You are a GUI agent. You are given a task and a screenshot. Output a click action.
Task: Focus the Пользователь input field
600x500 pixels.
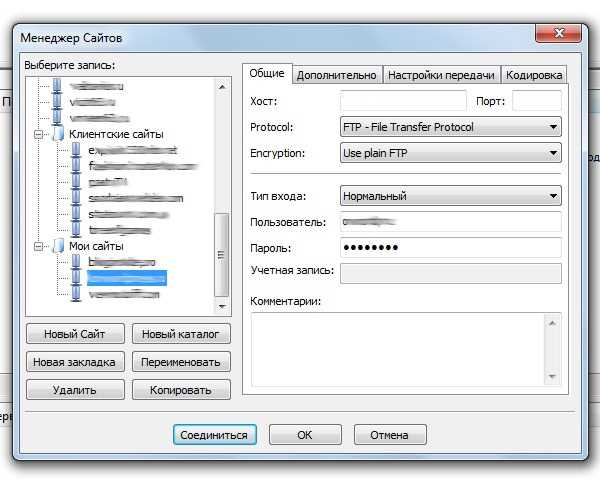[x=451, y=222]
